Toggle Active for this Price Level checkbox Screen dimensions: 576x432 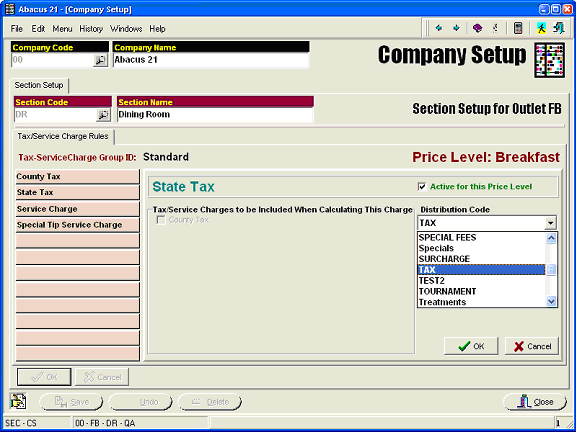point(422,186)
